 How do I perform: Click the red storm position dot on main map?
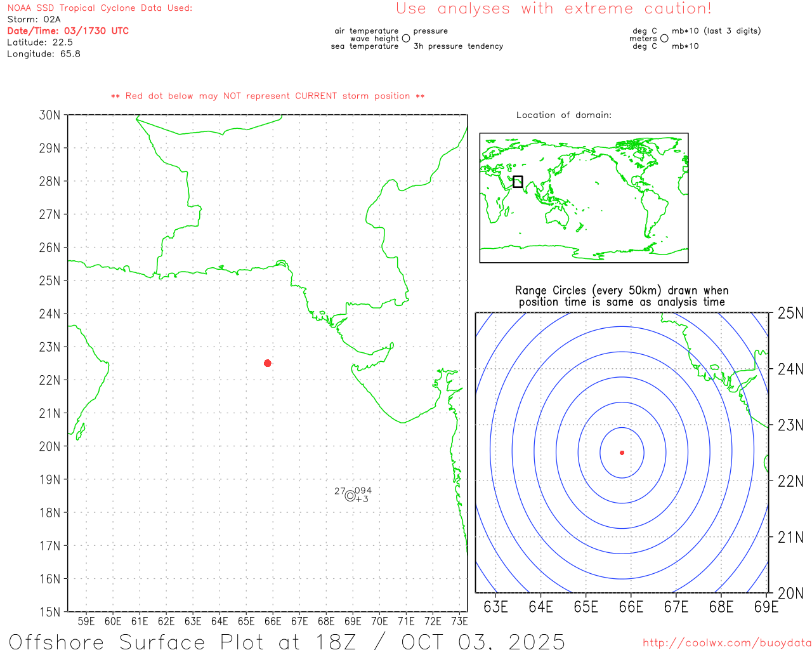pos(268,363)
